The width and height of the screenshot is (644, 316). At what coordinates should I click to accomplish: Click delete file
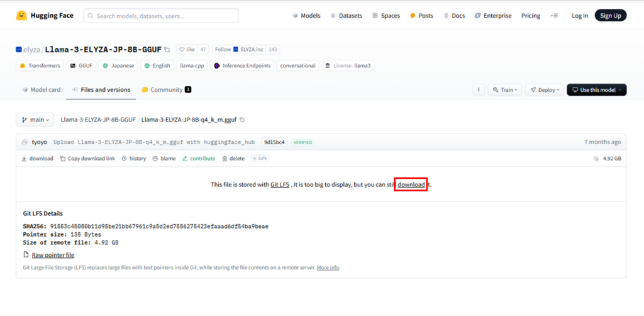click(x=233, y=159)
